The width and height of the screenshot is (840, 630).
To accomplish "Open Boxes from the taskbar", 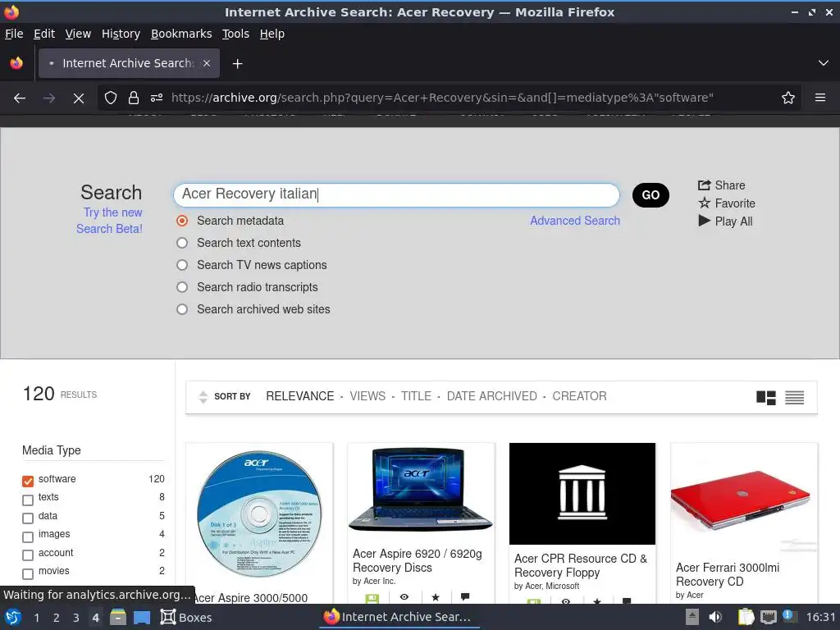I will tap(186, 617).
